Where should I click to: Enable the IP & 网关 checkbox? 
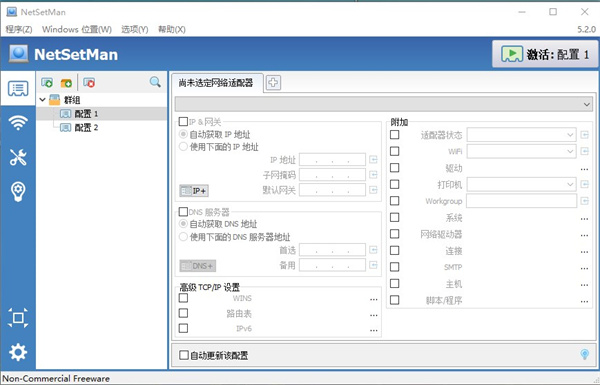[x=183, y=122]
